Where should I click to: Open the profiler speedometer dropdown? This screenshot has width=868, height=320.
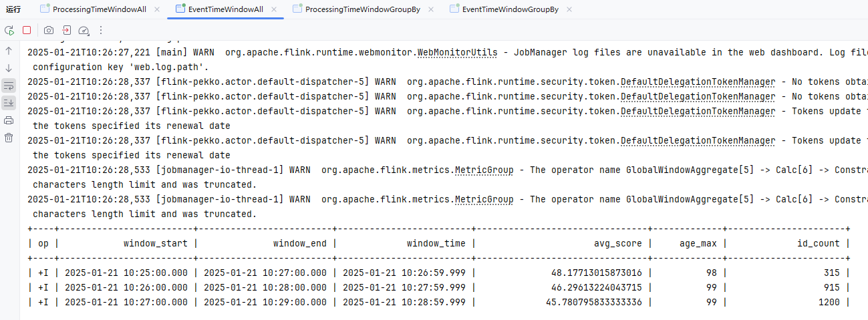click(84, 30)
